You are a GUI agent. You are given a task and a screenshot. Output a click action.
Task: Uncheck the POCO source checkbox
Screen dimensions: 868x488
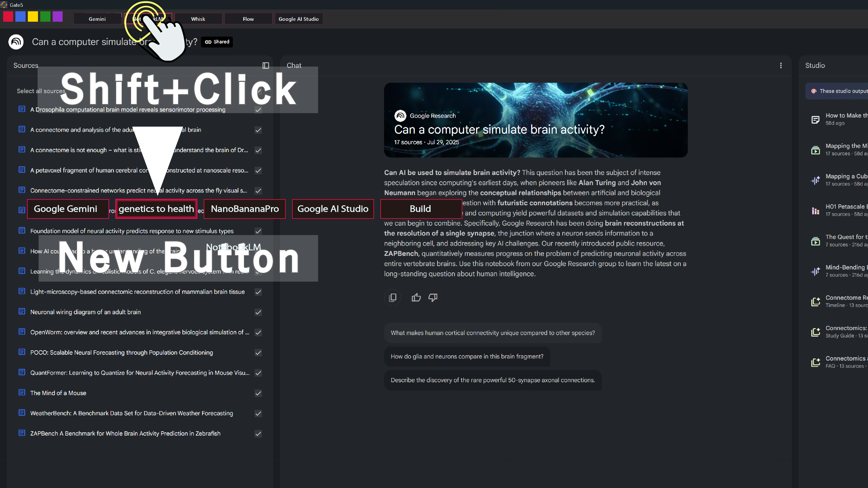pyautogui.click(x=258, y=353)
